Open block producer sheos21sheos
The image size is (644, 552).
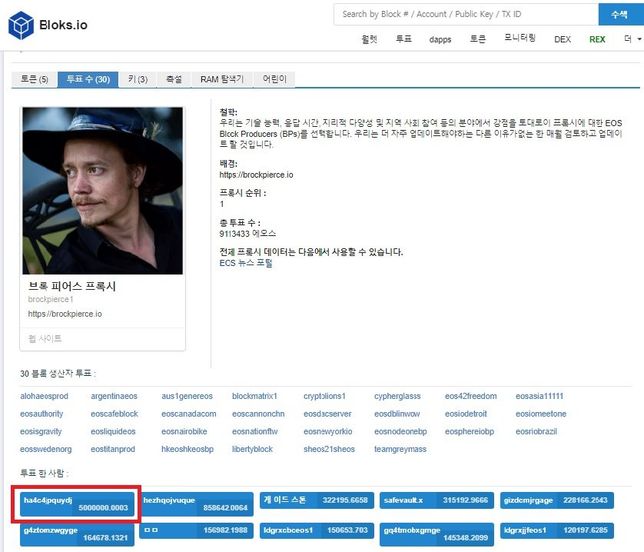point(329,449)
